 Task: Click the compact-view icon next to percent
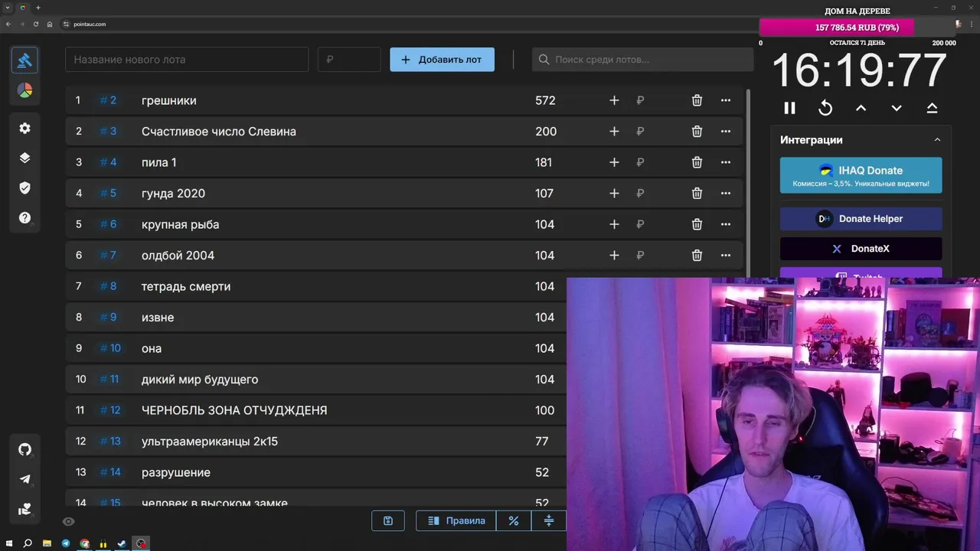[548, 521]
